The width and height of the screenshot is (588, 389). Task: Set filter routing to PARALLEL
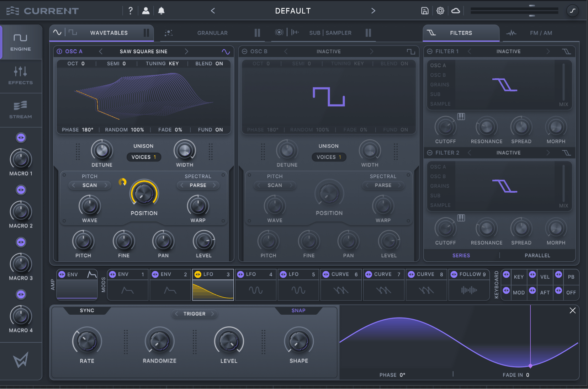[x=537, y=256]
